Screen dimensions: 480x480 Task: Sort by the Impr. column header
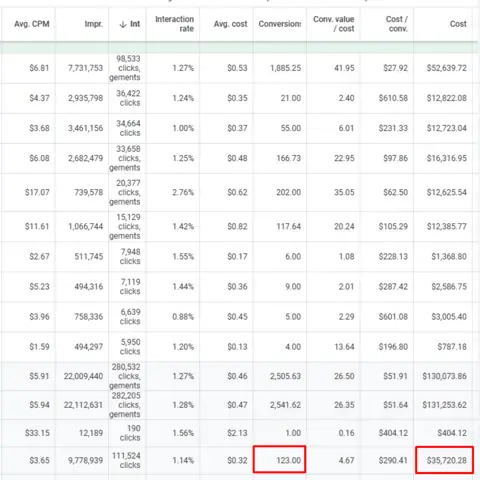pos(94,24)
